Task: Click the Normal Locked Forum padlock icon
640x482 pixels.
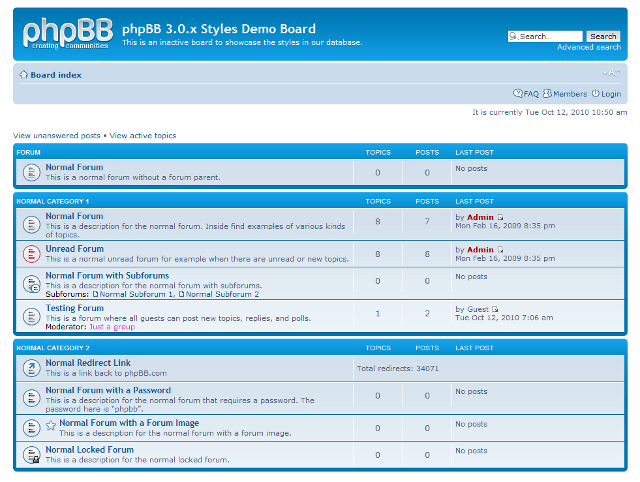Action: tap(31, 455)
